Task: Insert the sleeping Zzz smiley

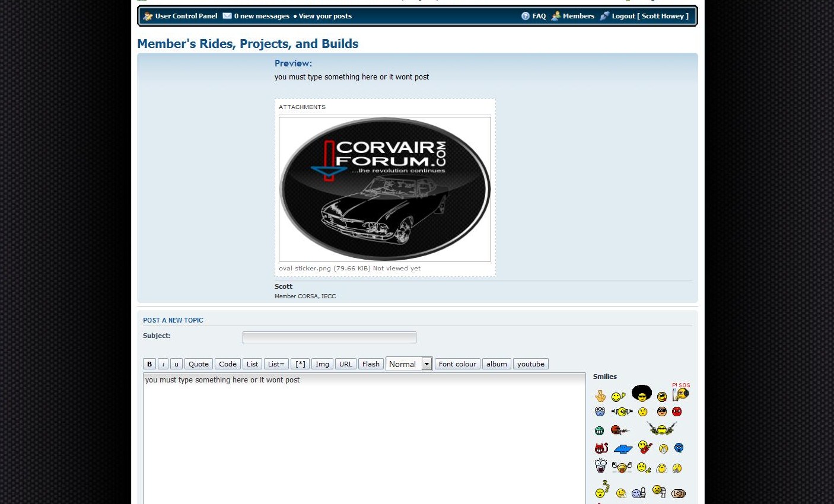Action: pos(602,489)
